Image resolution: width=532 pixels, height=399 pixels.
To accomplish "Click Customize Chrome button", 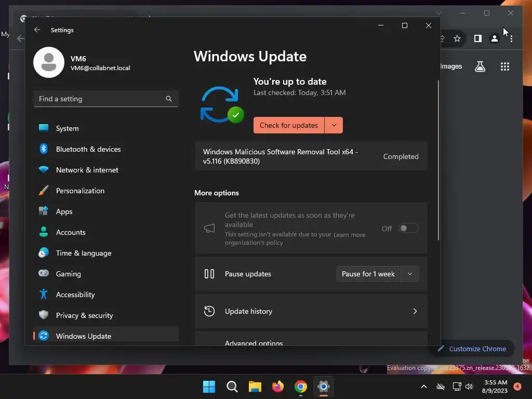I will point(472,349).
